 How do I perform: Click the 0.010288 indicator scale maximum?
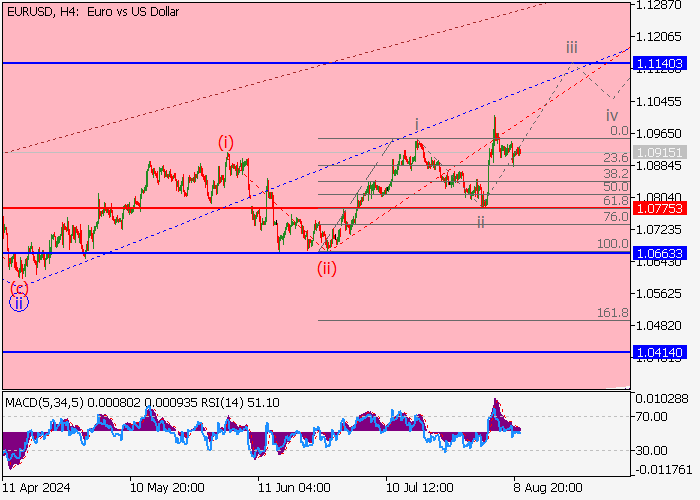point(662,399)
